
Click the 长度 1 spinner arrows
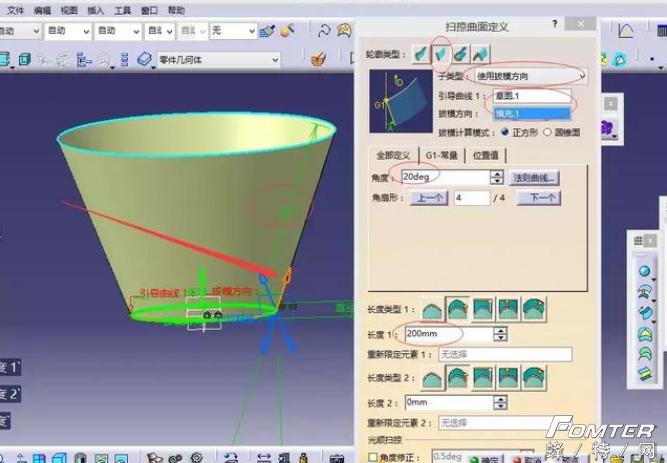coord(500,334)
